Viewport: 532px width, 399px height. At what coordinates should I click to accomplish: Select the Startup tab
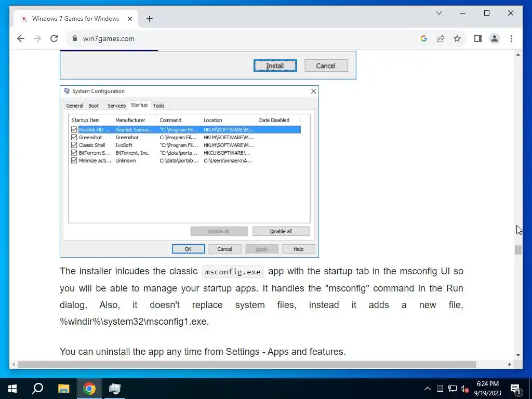tap(139, 105)
